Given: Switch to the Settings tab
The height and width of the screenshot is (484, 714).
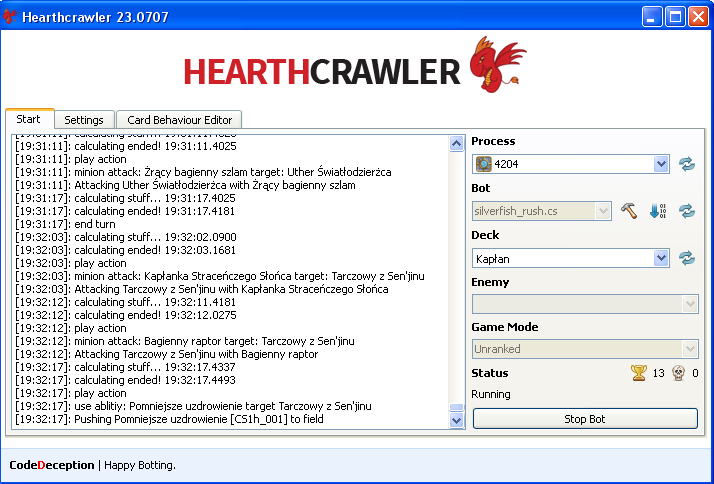Looking at the screenshot, I should point(84,120).
